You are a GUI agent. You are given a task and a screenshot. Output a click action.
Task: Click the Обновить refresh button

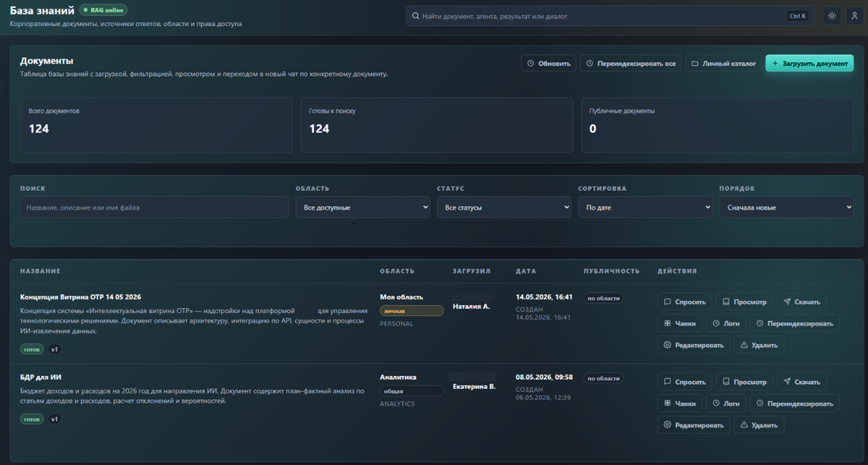(549, 63)
